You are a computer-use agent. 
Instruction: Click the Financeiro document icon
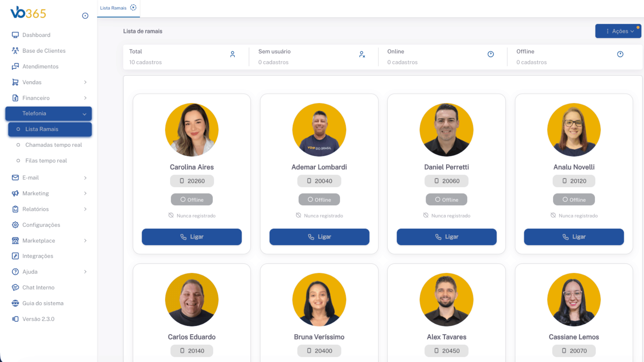(15, 98)
